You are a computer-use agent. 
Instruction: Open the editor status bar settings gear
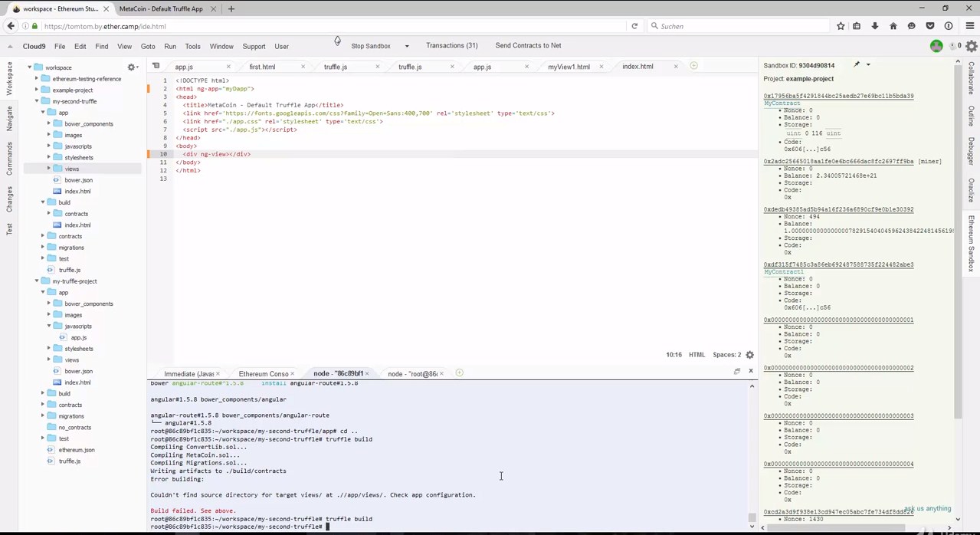click(749, 355)
